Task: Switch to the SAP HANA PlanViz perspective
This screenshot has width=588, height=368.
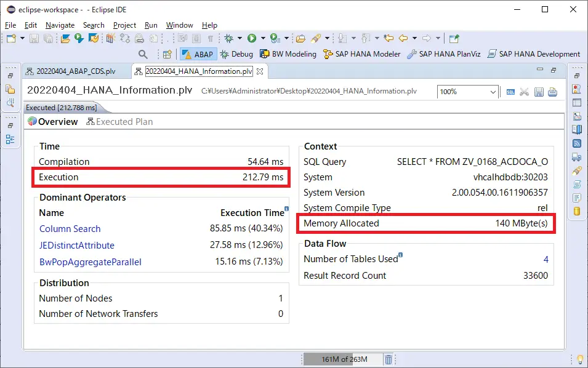Action: click(x=444, y=54)
